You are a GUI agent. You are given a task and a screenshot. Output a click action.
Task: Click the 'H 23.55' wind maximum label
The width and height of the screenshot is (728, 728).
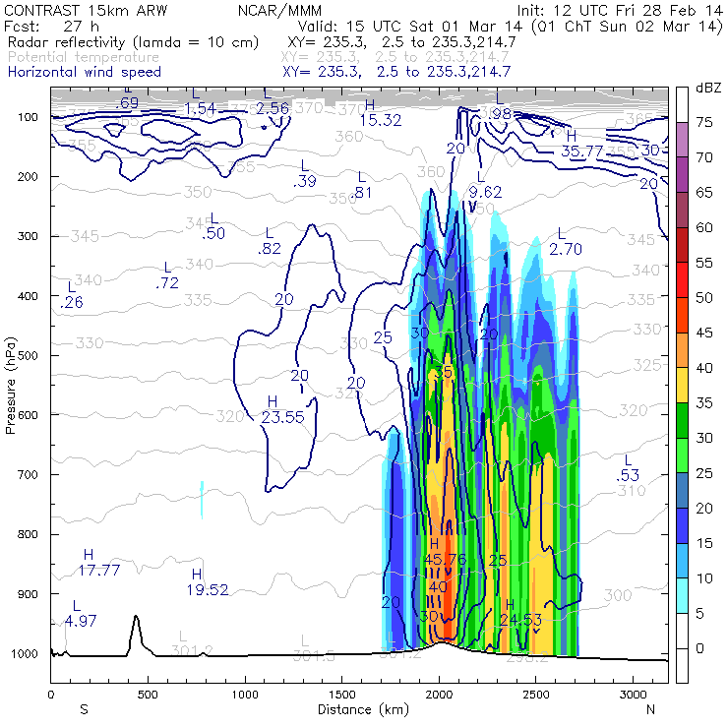[x=282, y=410]
